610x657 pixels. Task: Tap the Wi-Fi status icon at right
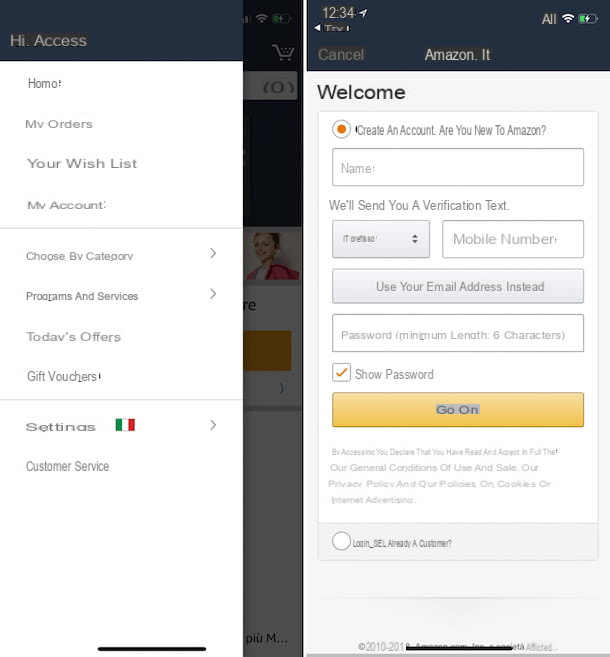point(568,18)
